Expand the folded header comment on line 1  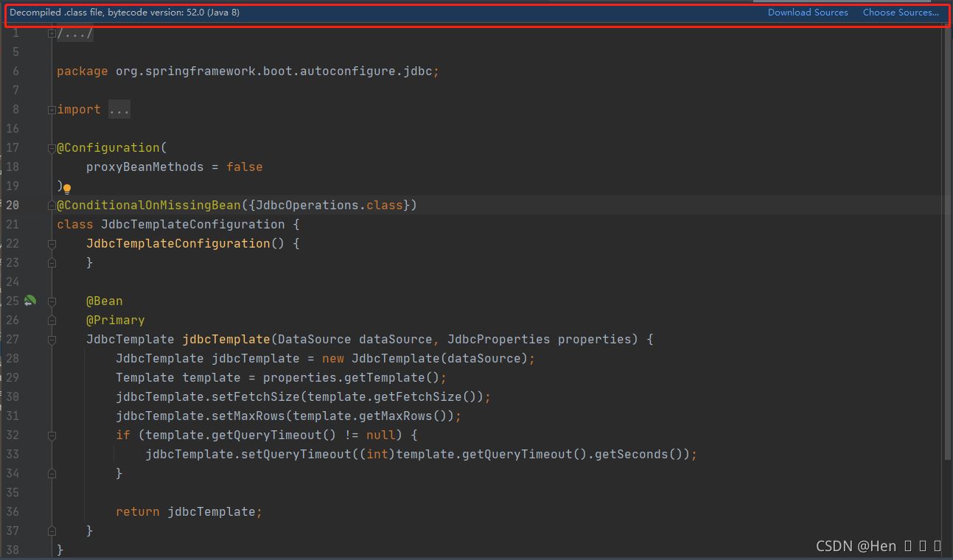pyautogui.click(x=52, y=33)
